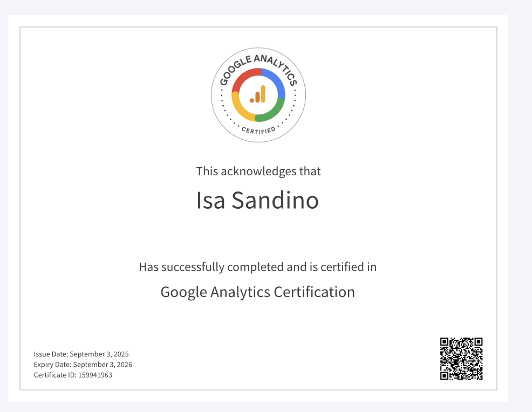Click the 'Expiry Date:' label

[x=52, y=365]
